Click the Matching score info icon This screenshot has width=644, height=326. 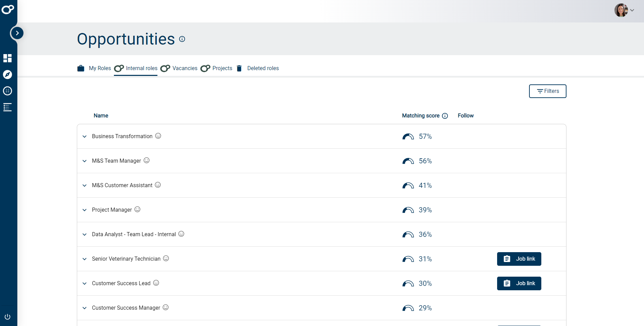point(445,116)
